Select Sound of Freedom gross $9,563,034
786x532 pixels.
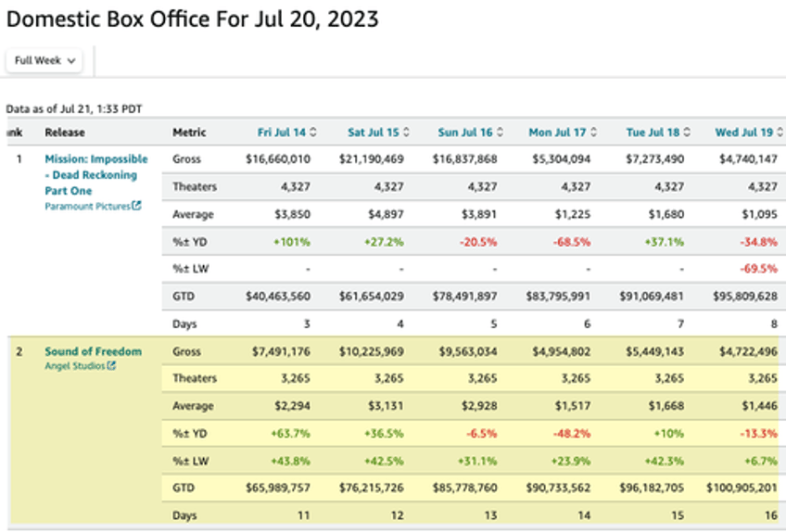468,351
